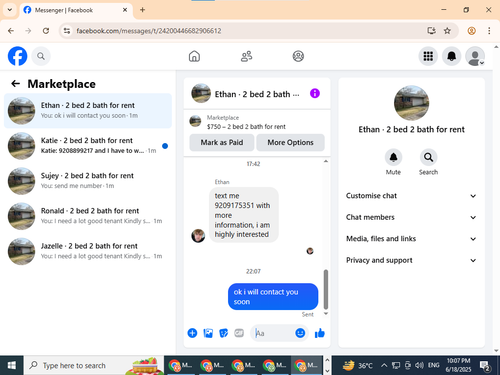This screenshot has width=500, height=375.
Task: Open Katie's unread conversation
Action: (x=88, y=146)
